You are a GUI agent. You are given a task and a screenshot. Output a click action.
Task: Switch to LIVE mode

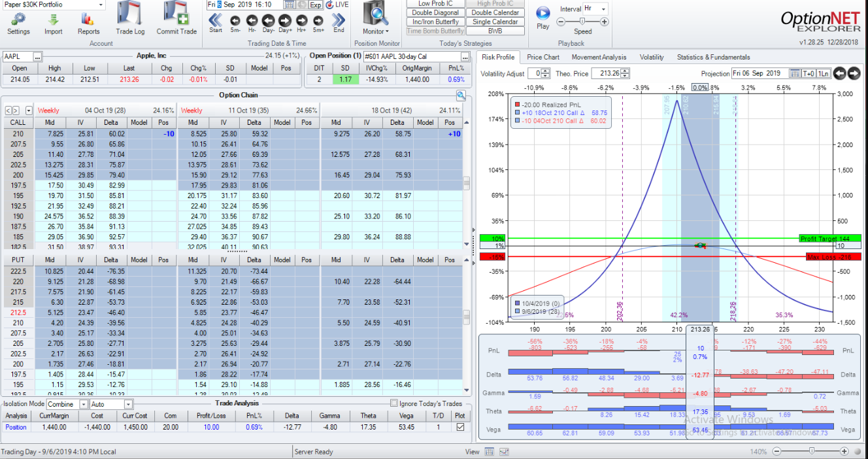pos(337,5)
